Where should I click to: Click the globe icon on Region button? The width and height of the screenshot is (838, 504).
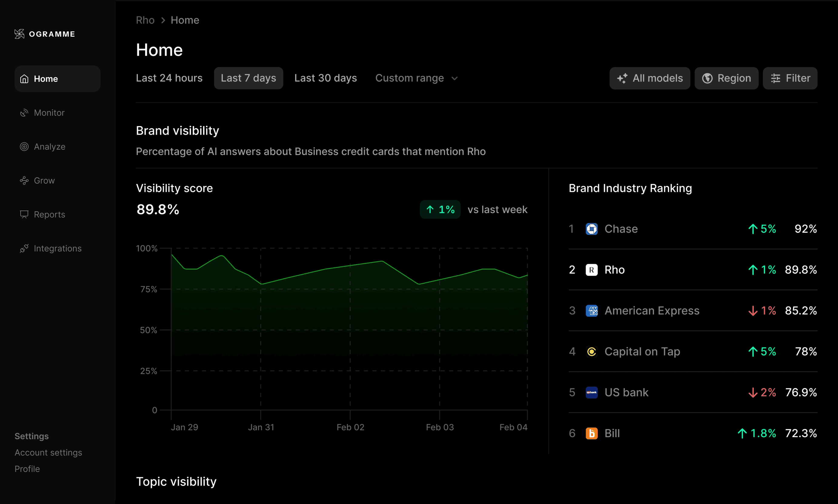coord(707,78)
